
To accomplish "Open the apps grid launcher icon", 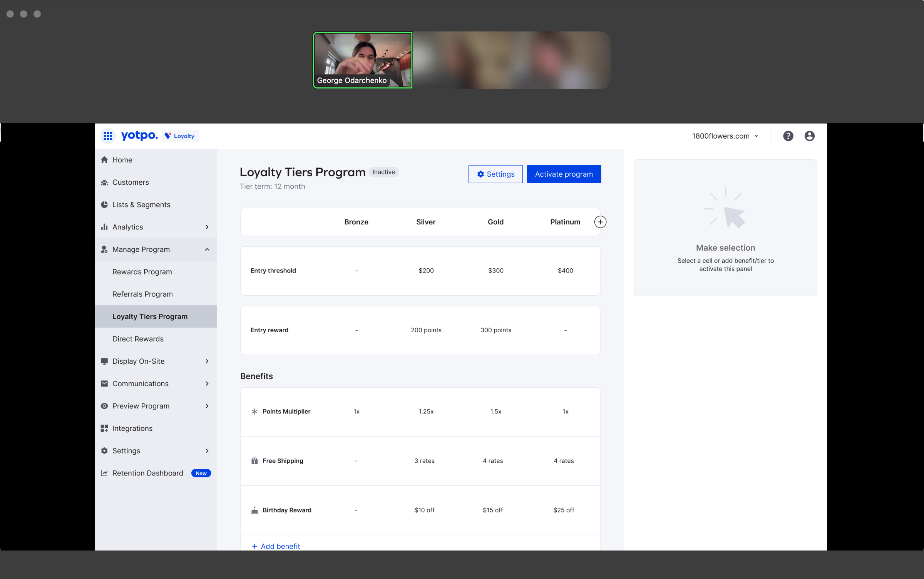I will tap(108, 136).
